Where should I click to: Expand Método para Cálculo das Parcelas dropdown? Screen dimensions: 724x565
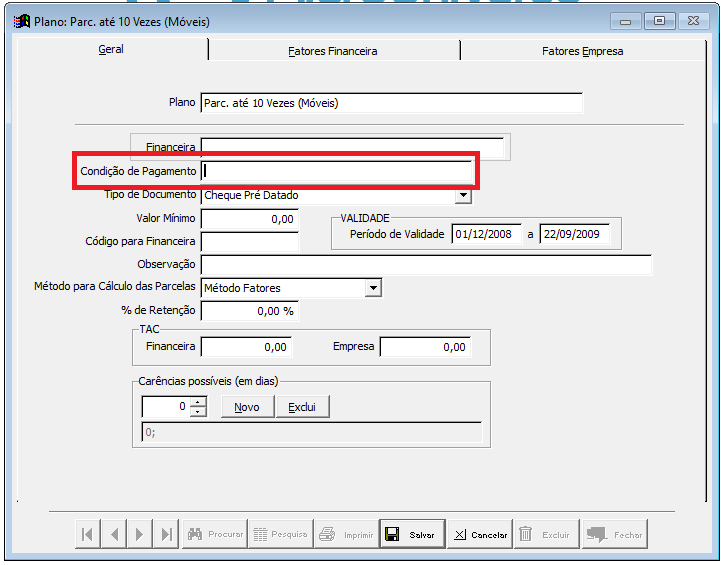click(373, 288)
